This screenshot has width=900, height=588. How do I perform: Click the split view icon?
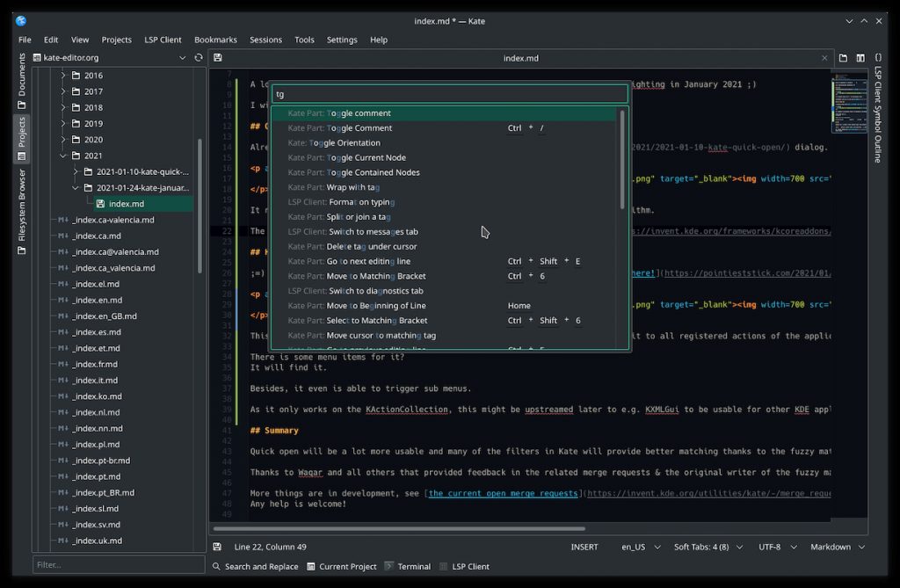860,58
